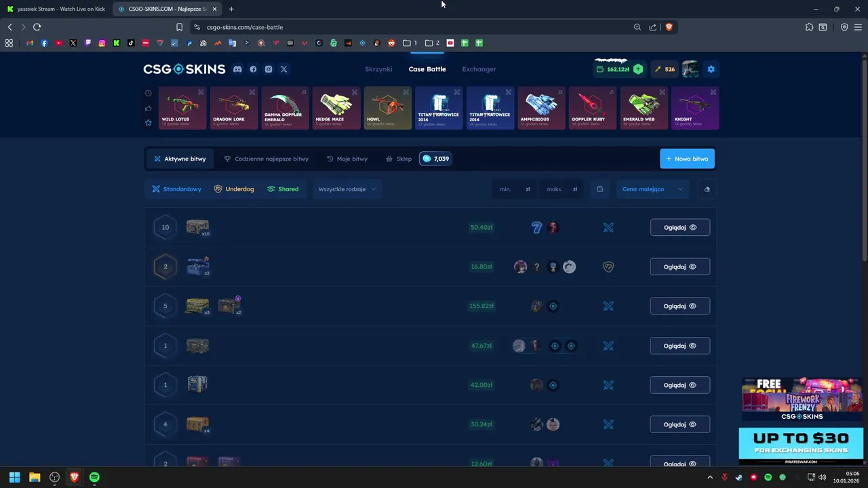Image resolution: width=868 pixels, height=488 pixels.
Task: Open new browser tab with plus
Action: point(231,9)
